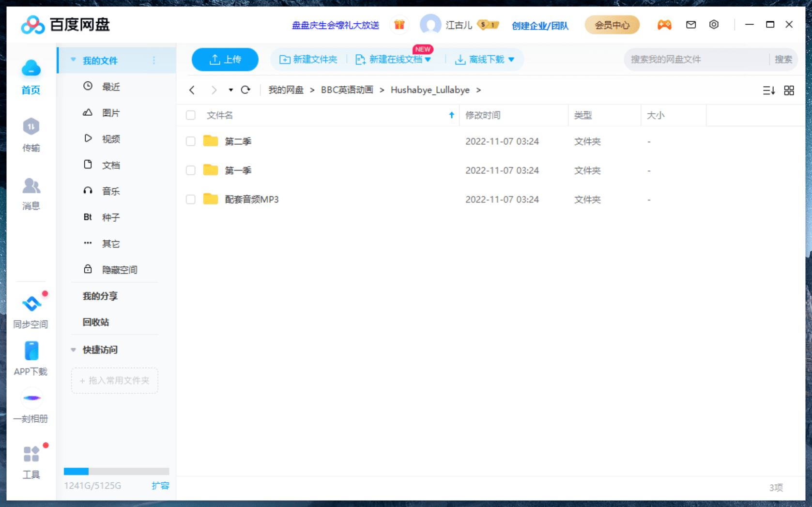The width and height of the screenshot is (812, 507).
Task: Open 一刻相册 album
Action: (31, 398)
